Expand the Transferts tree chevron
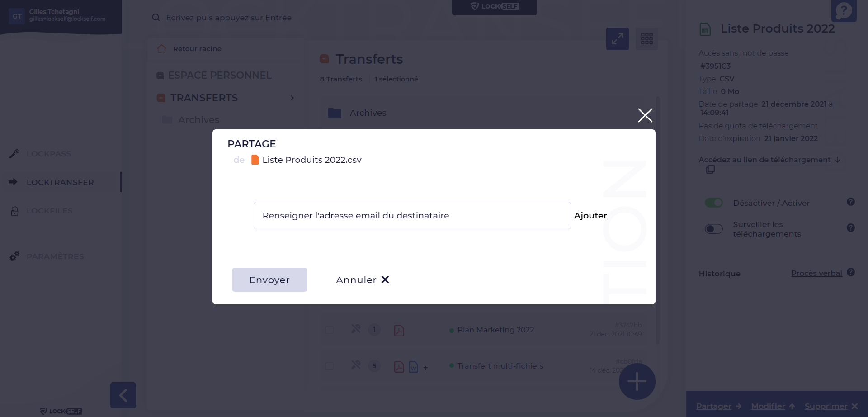The image size is (868, 417). click(292, 98)
